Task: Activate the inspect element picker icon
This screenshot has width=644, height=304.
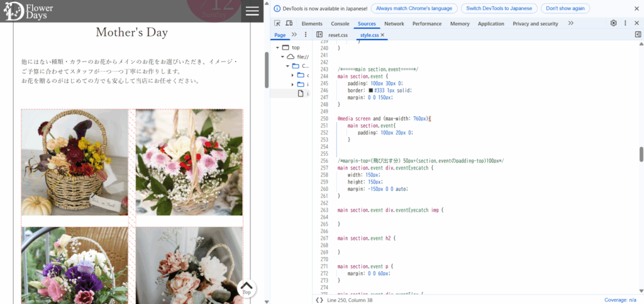Action: [x=278, y=23]
